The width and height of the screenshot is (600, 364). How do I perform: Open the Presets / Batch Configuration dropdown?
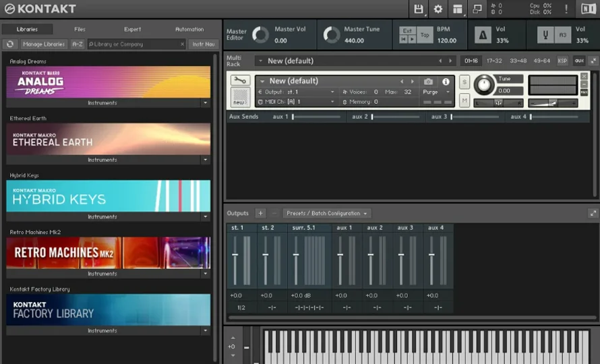coord(327,214)
